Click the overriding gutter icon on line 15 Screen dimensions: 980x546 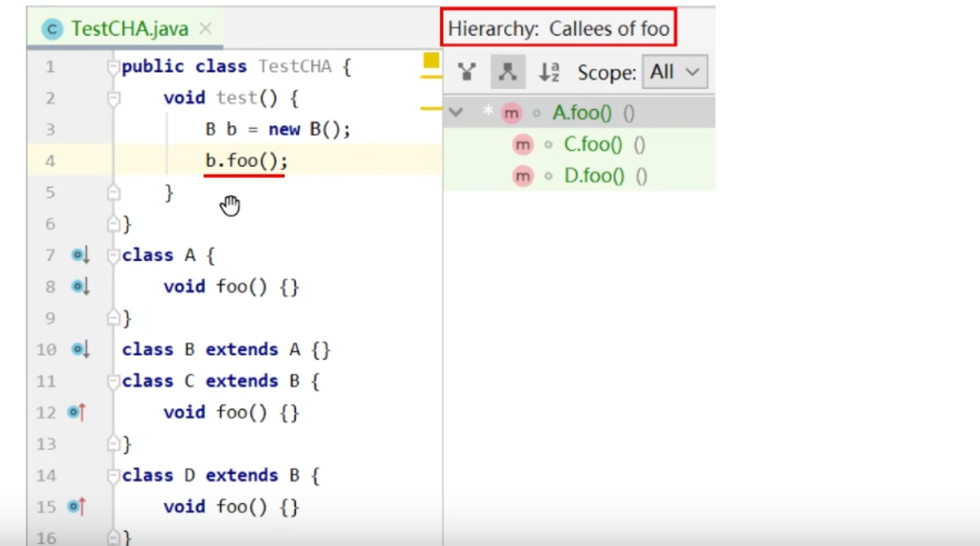77,506
